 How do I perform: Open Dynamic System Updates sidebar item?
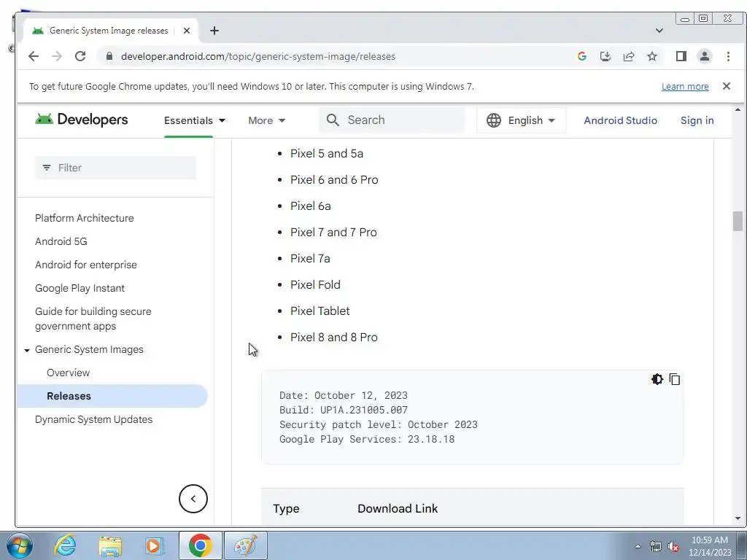94,419
